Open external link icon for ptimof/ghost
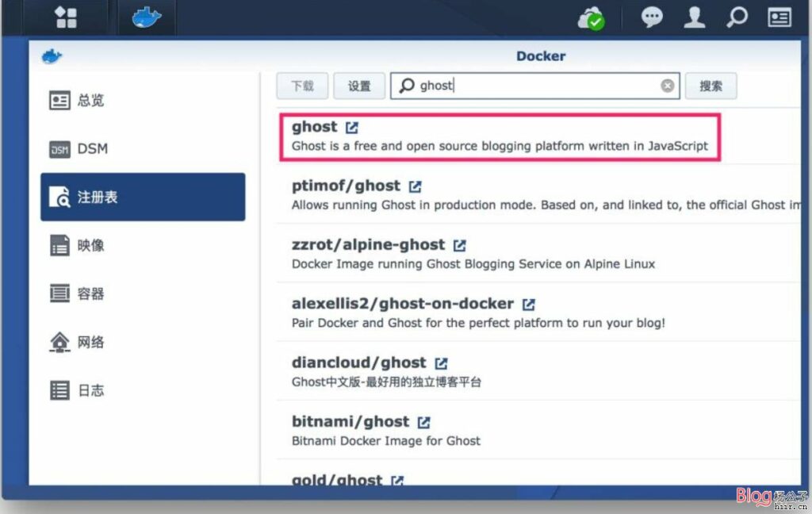812x514 pixels. click(415, 186)
